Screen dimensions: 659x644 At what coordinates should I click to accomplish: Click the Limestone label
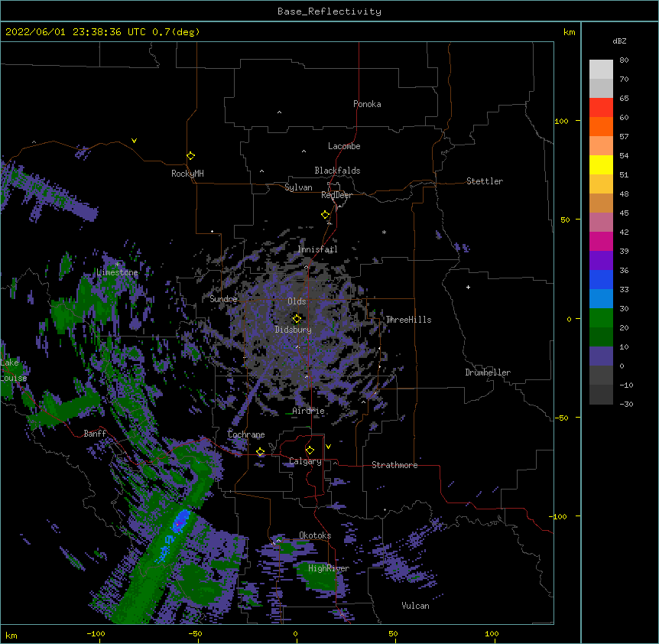[117, 272]
